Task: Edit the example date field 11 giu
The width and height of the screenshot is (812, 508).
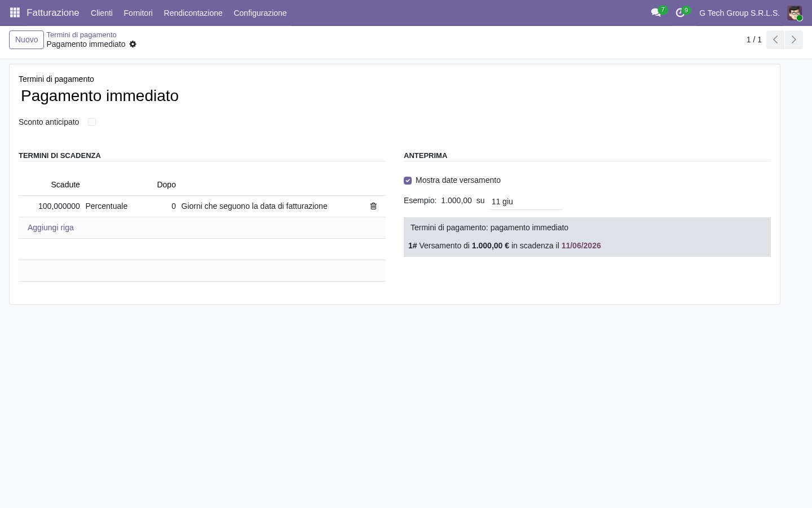Action: (x=526, y=202)
